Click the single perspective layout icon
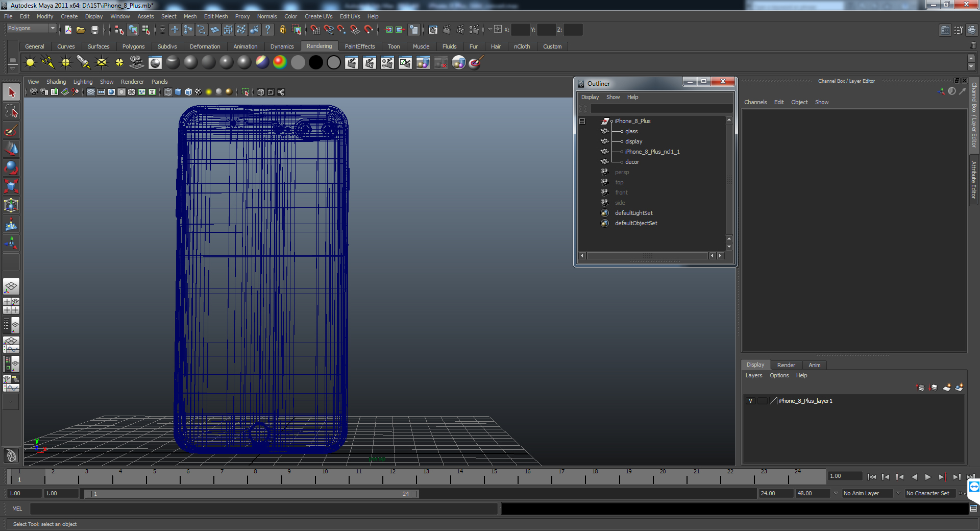The height and width of the screenshot is (531, 980). click(11, 286)
